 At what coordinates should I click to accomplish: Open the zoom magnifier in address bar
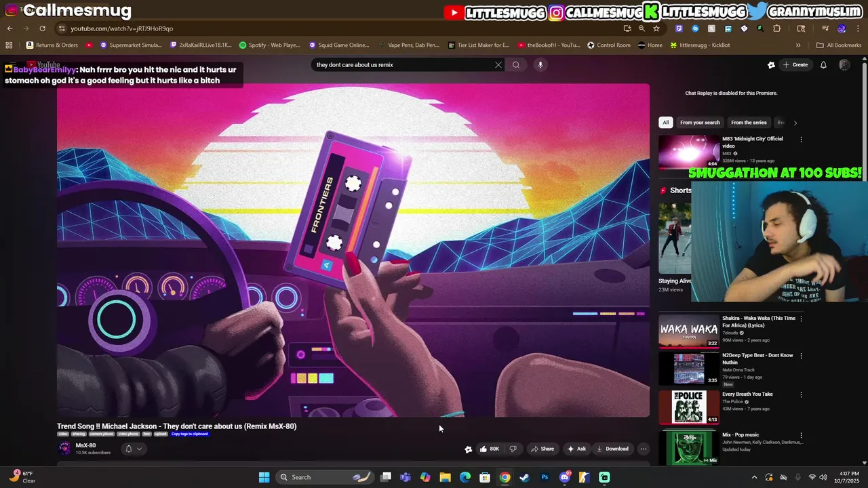click(642, 28)
